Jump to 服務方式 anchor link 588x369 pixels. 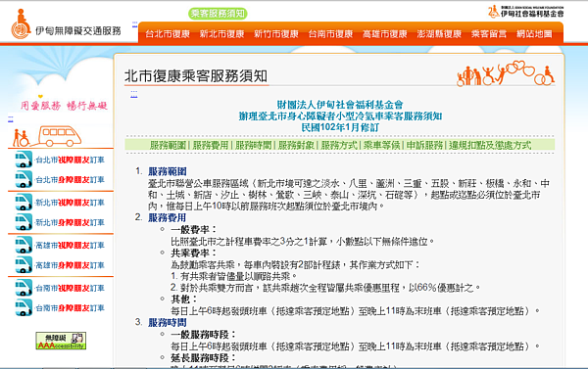[x=339, y=145]
